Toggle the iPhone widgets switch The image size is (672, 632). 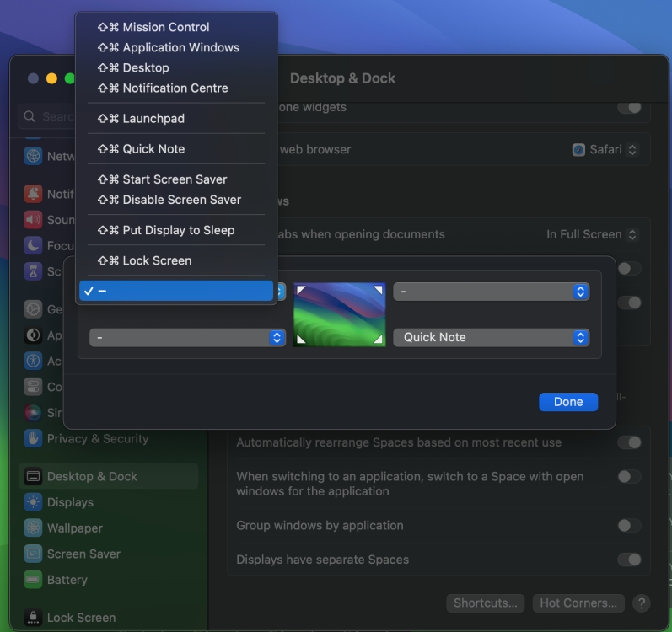(x=629, y=108)
